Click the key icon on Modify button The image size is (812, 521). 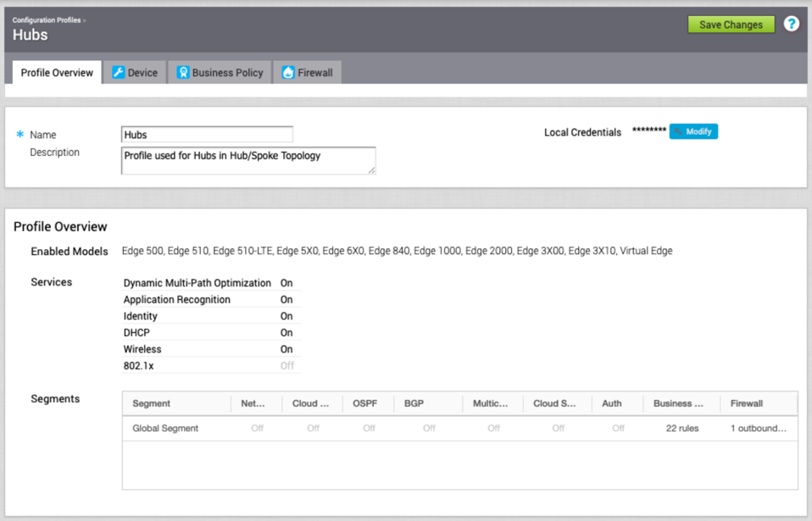click(679, 132)
